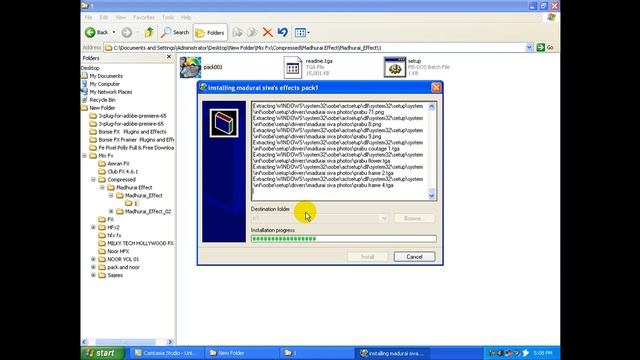The width and height of the screenshot is (640, 360).
Task: Open the Favorites menu
Action: click(x=144, y=17)
